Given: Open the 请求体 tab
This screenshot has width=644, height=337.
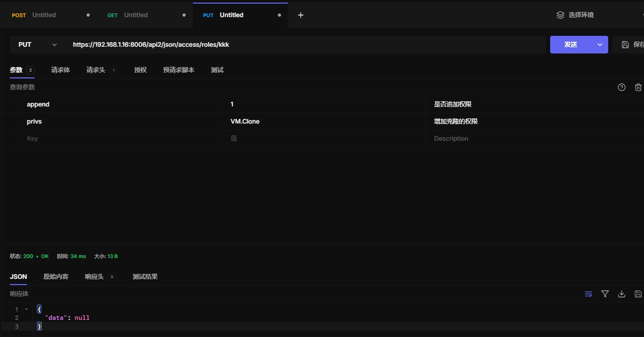Looking at the screenshot, I should tap(60, 70).
